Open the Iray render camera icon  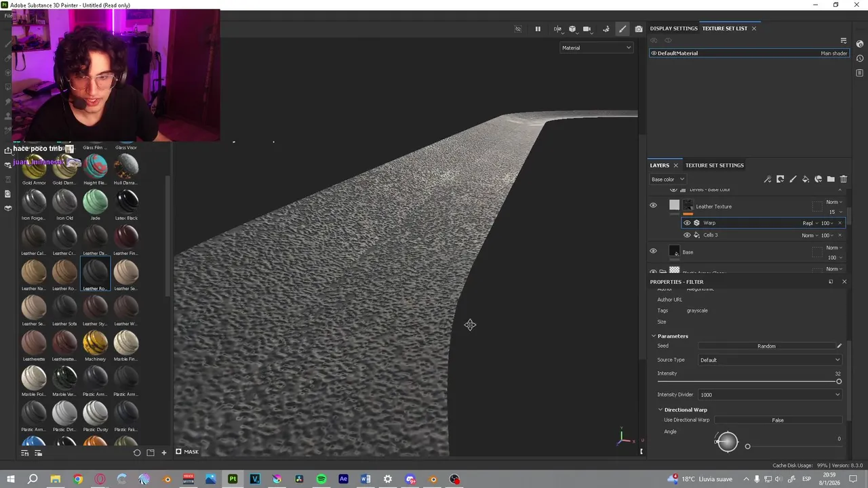tap(638, 29)
